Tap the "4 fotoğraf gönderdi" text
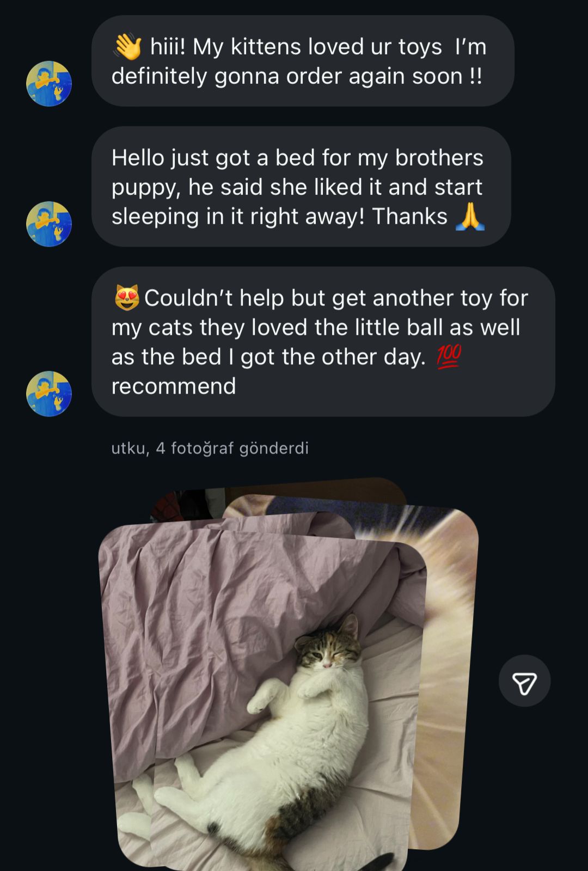This screenshot has width=588, height=871. point(232,448)
